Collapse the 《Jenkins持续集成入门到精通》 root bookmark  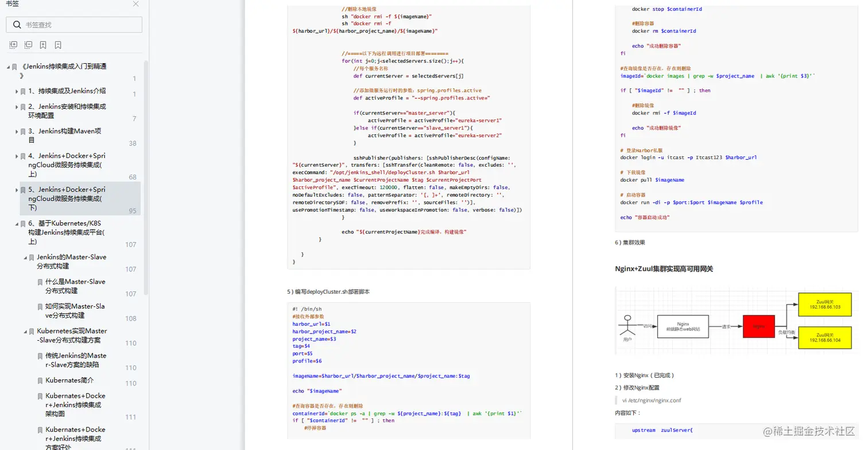9,67
